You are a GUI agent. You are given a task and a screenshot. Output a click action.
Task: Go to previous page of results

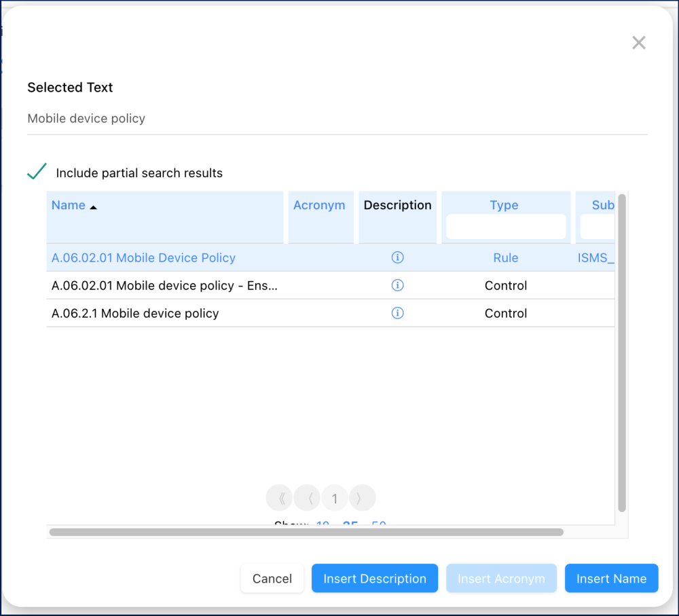(x=307, y=499)
